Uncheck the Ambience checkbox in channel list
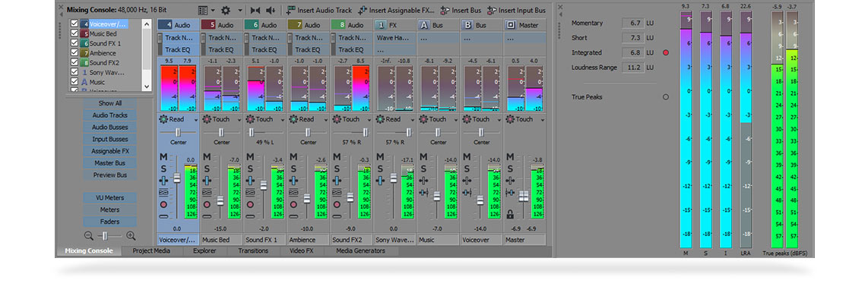The width and height of the screenshot is (868, 296). click(74, 53)
